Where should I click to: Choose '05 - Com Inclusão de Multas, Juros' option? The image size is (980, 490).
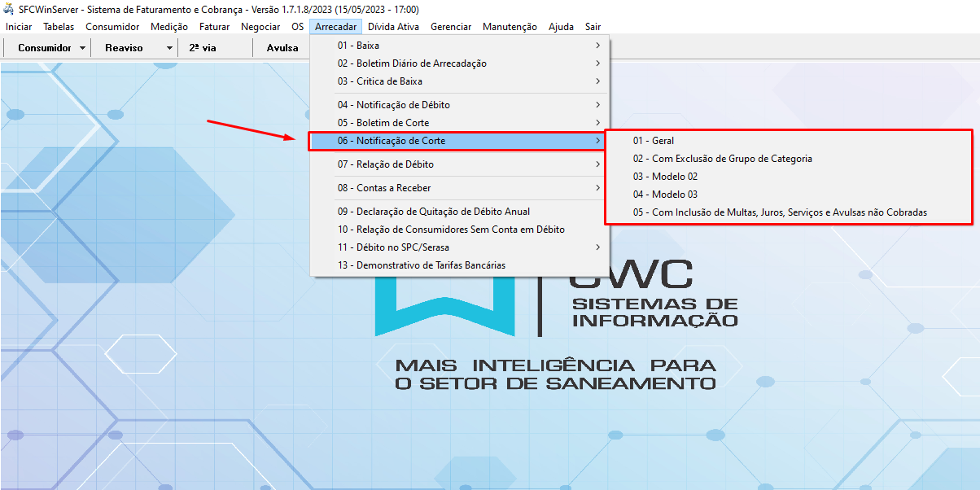coord(780,212)
